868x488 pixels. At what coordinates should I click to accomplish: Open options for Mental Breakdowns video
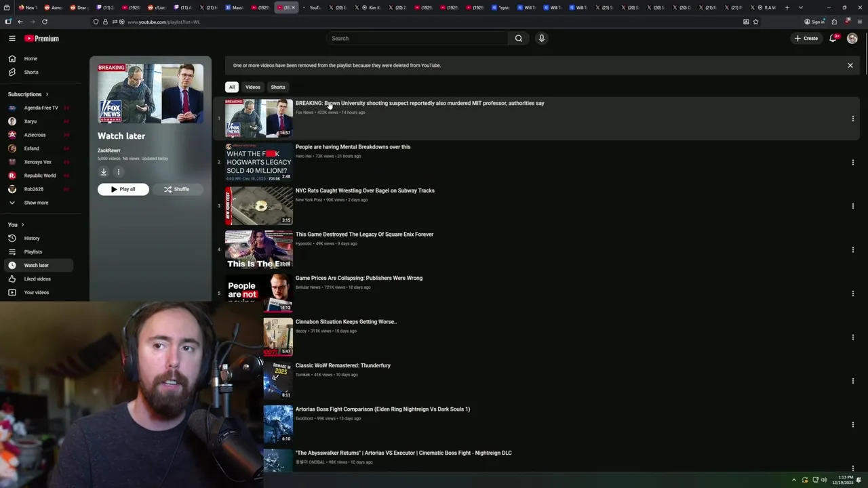(852, 163)
